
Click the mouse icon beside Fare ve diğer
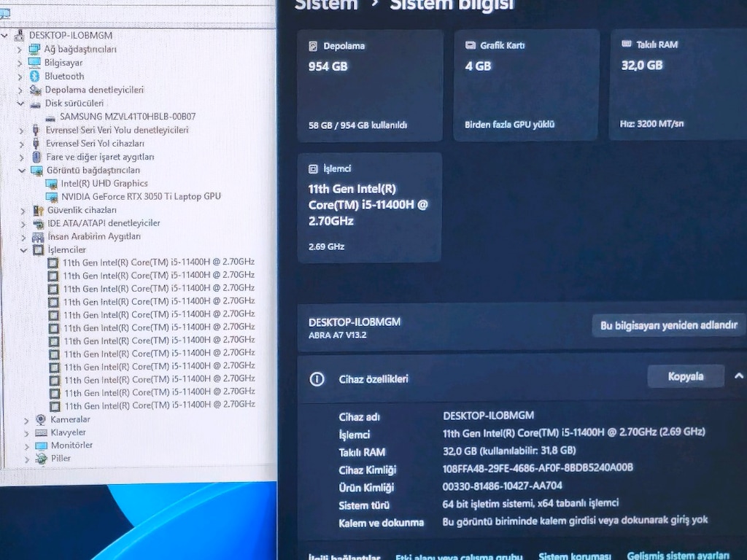(x=36, y=157)
